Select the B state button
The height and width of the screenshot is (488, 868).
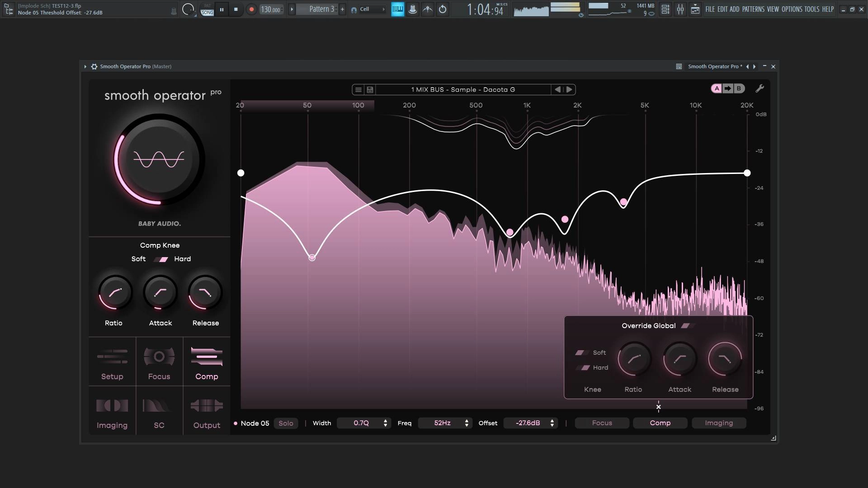click(739, 89)
